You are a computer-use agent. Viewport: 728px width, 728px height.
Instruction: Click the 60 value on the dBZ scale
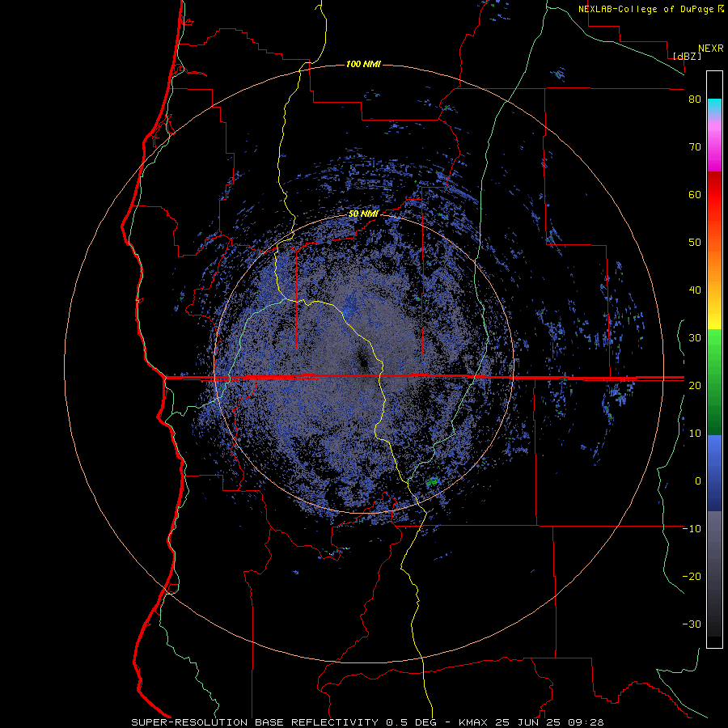[695, 194]
